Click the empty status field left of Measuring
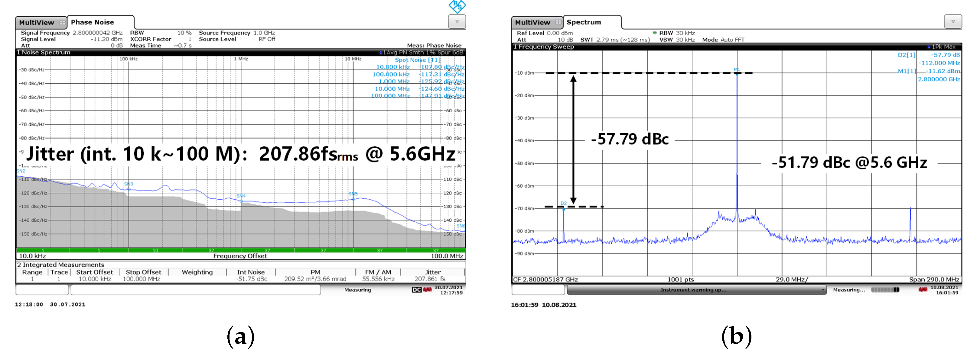980x360 pixels. [196, 290]
